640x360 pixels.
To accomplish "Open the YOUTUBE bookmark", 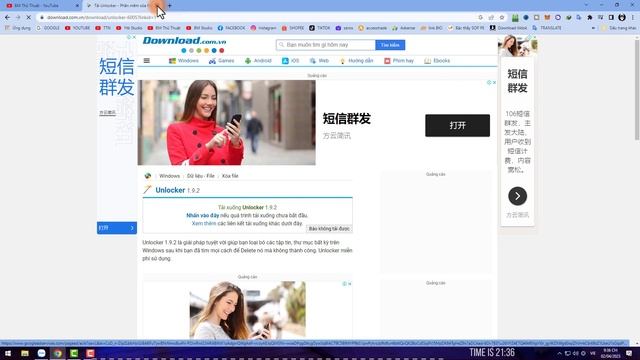I will [78, 28].
